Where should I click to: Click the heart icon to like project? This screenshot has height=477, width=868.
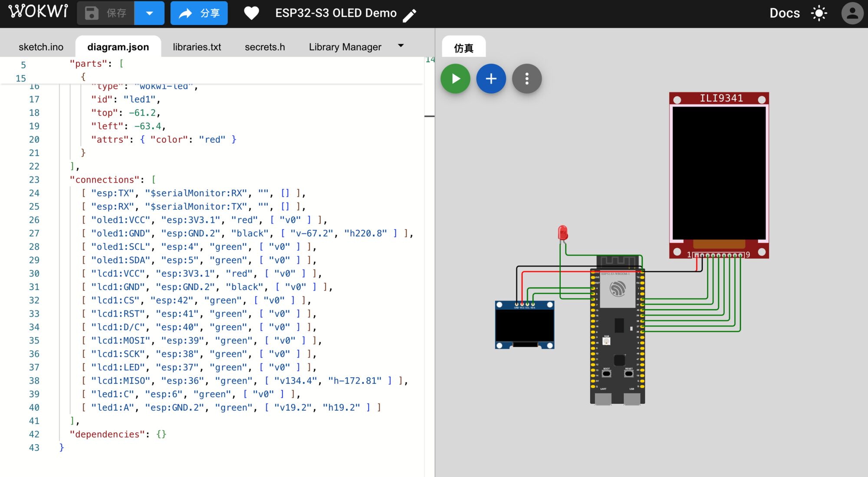pyautogui.click(x=251, y=13)
